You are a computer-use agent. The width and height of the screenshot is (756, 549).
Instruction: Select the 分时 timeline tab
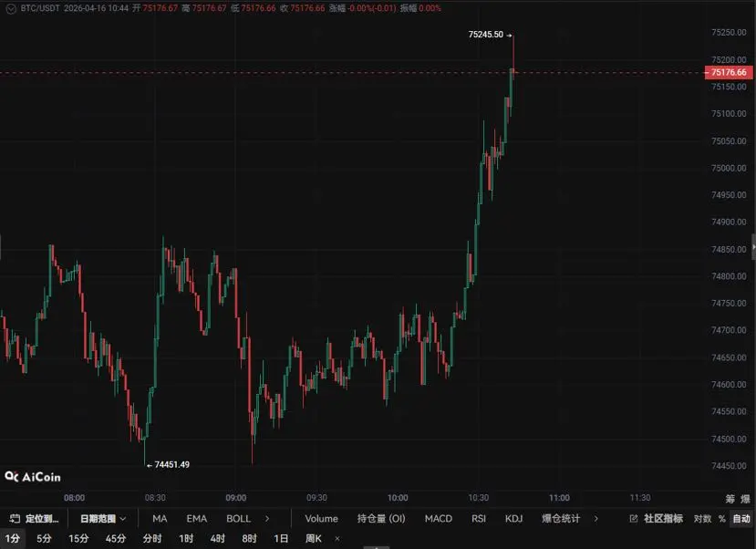click(x=152, y=538)
